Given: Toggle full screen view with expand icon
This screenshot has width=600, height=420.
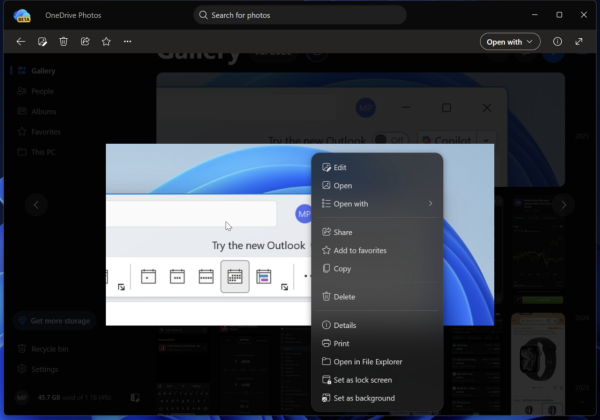Looking at the screenshot, I should pos(579,41).
